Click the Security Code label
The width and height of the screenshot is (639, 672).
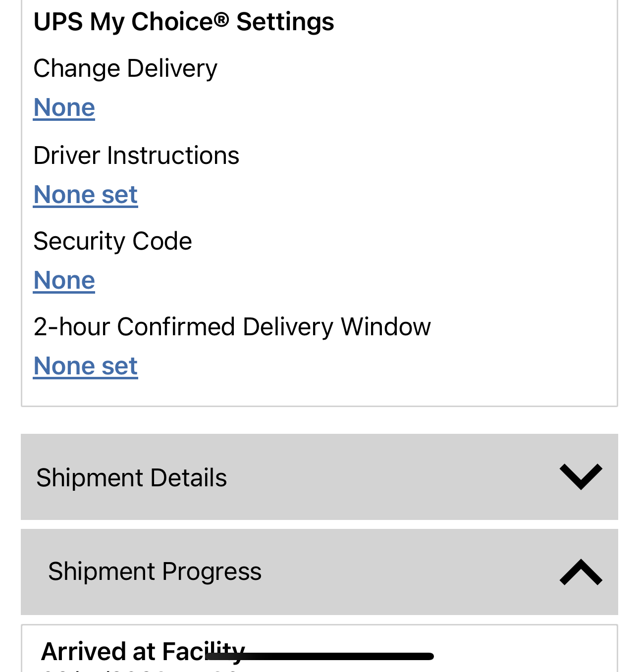(112, 241)
